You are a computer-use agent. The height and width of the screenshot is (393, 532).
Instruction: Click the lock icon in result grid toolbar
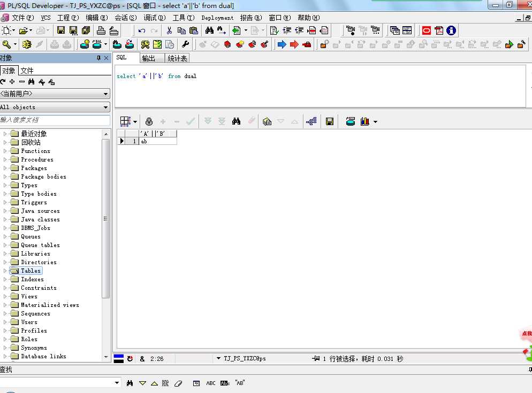click(149, 121)
